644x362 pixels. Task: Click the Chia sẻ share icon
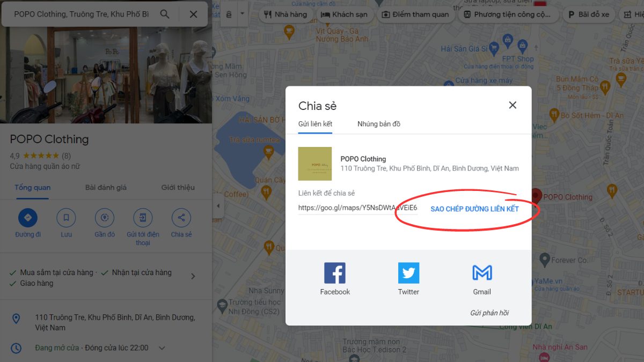pyautogui.click(x=181, y=218)
